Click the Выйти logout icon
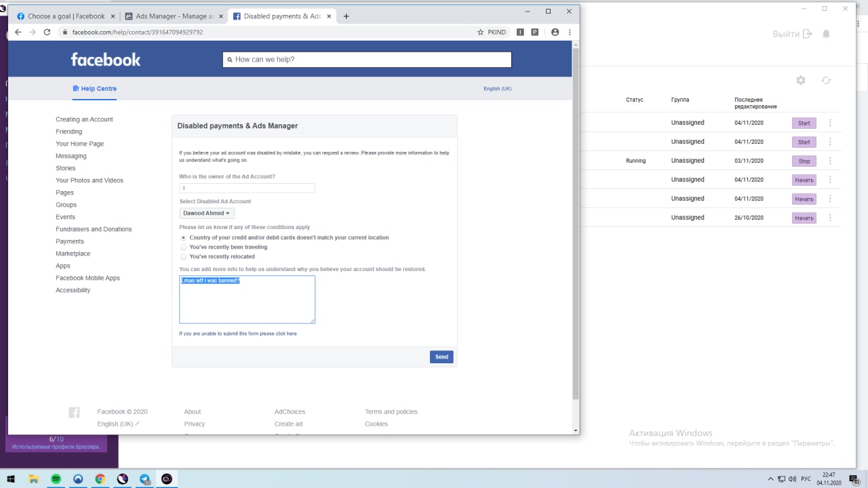 [807, 34]
